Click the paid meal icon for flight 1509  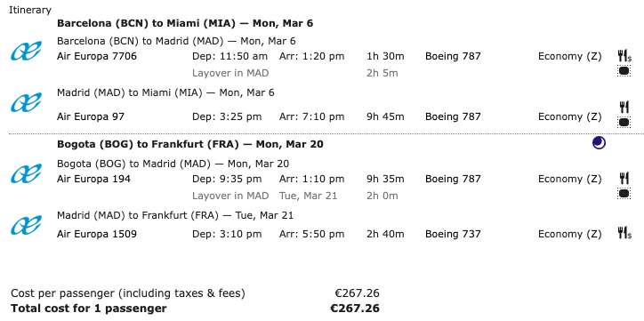[624, 233]
